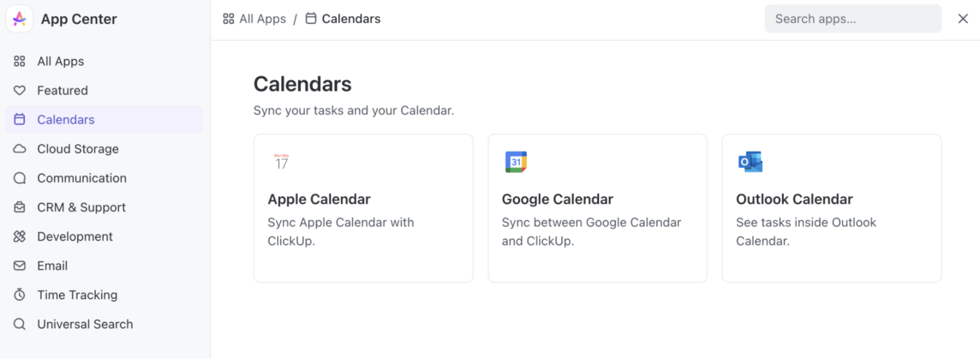Click the Apple Calendar app icon
Viewport: 980px width, 359px height.
[281, 162]
